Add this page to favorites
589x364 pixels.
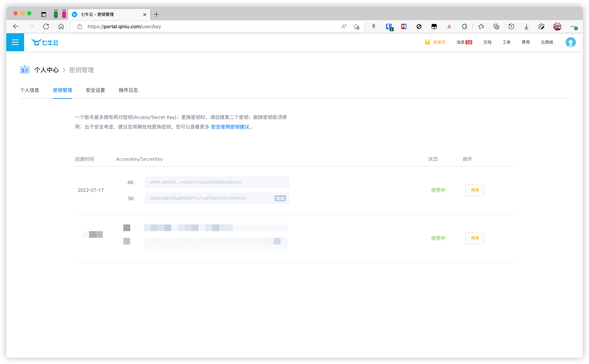tap(356, 26)
